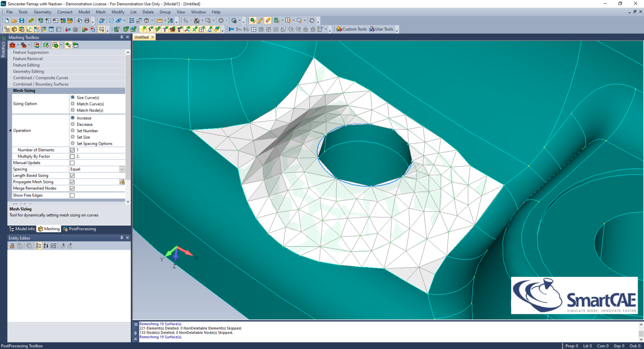The image size is (644, 349).
Task: Choose Match Node(s) sizing option
Action: (73, 110)
